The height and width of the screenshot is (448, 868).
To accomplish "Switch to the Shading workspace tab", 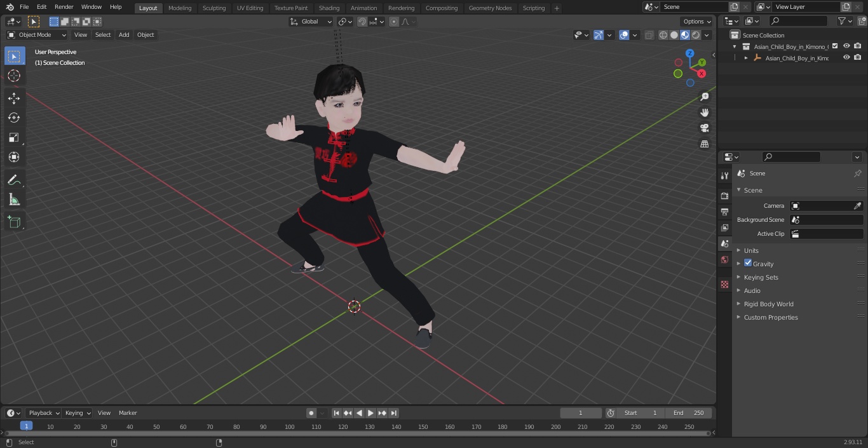I will coord(329,8).
